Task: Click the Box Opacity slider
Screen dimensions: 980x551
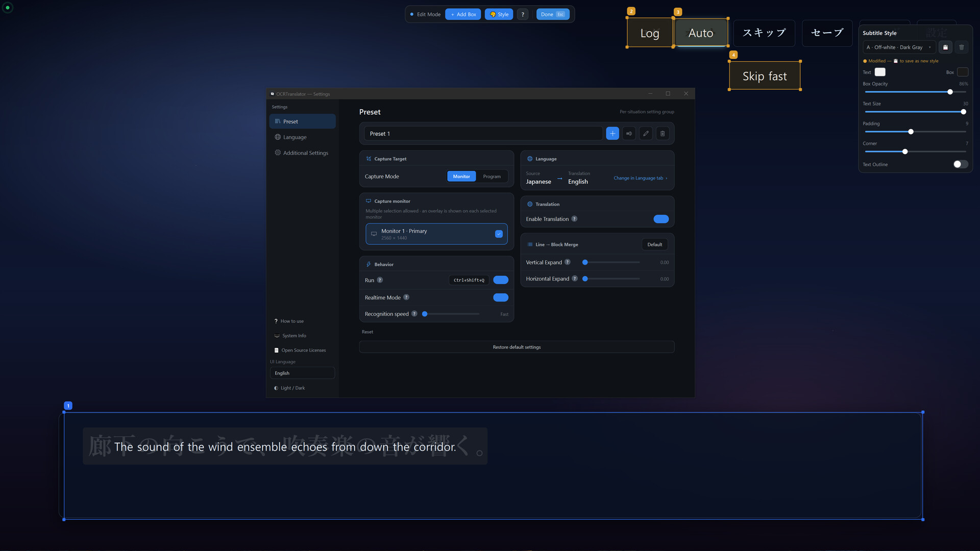Action: pos(915,92)
